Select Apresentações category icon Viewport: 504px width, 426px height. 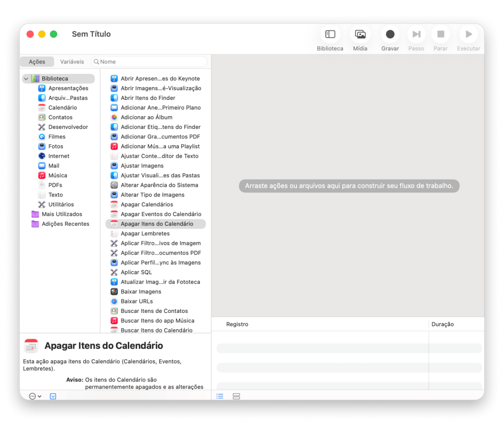click(x=42, y=88)
